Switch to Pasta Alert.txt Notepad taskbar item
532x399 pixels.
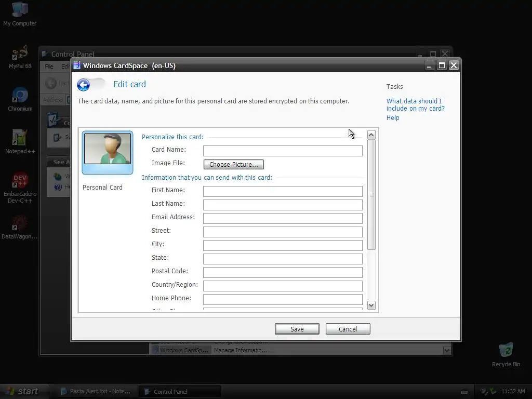(x=96, y=392)
